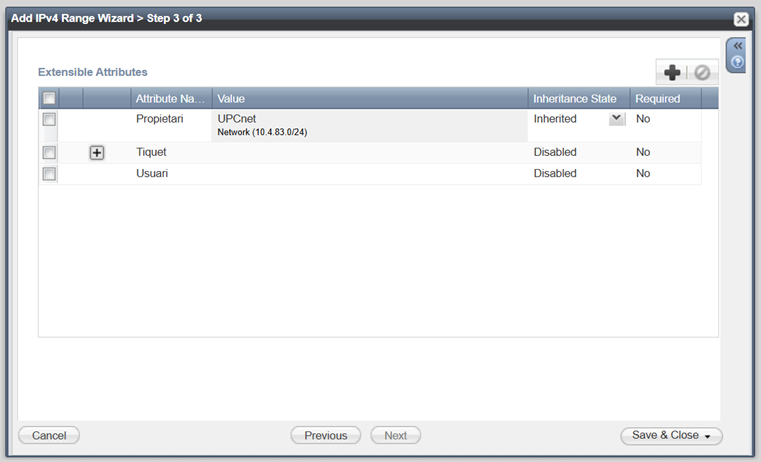
Task: Tick the Usuari row checkbox
Action: click(49, 174)
